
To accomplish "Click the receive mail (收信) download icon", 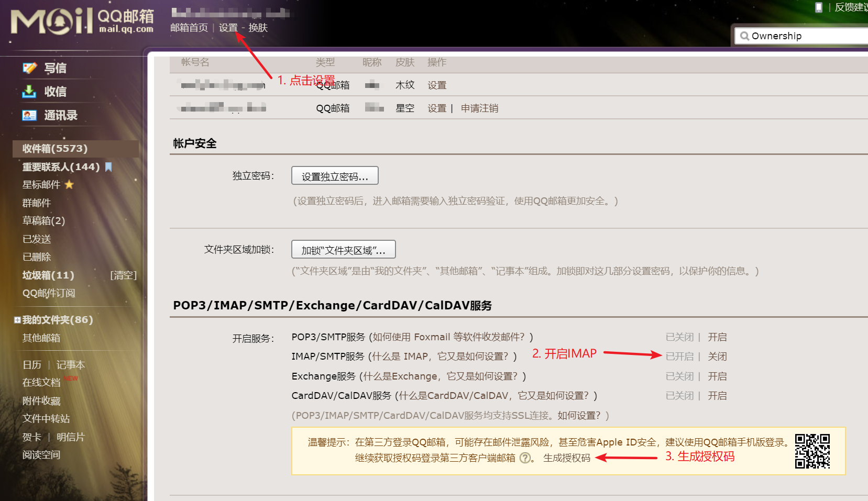I will click(x=29, y=92).
